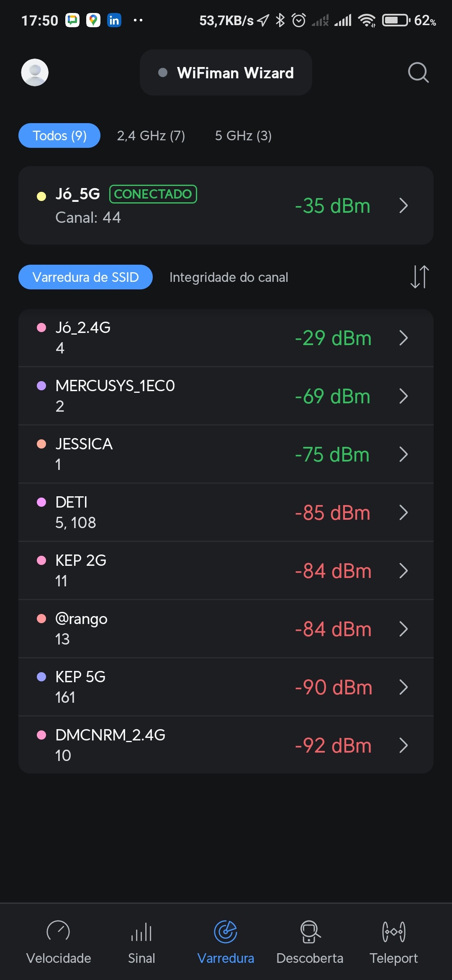Open the KEP 5G network row
The height and width of the screenshot is (980, 452).
(226, 687)
